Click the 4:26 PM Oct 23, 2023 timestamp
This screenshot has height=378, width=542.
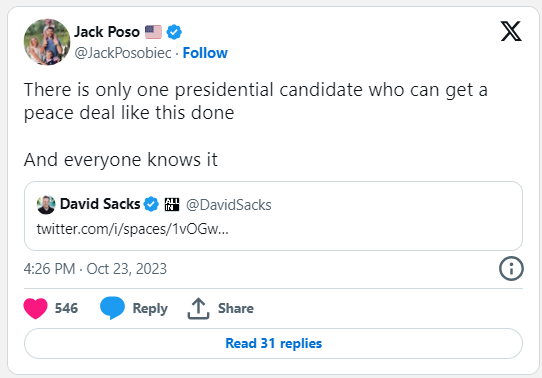95,269
